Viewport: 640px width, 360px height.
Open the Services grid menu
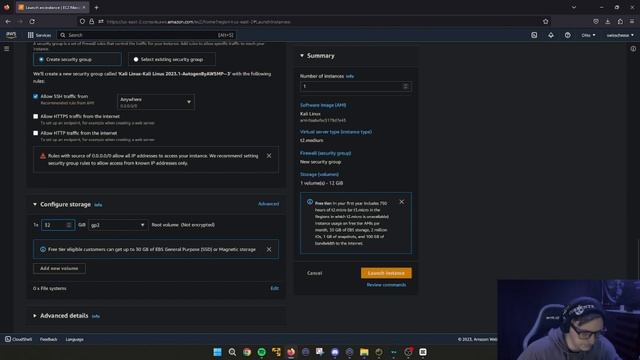[39, 35]
